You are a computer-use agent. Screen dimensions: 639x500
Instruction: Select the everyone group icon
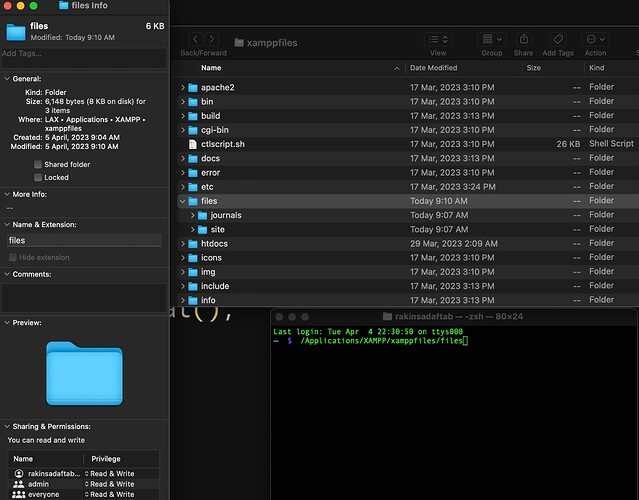coord(19,494)
